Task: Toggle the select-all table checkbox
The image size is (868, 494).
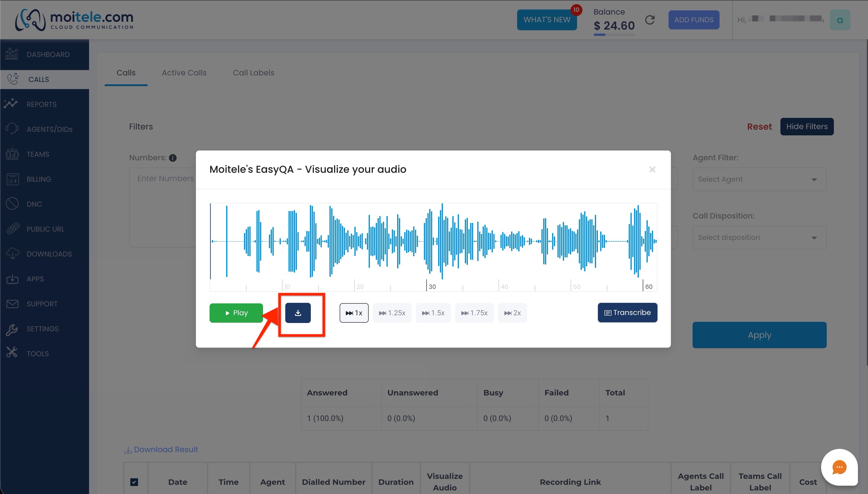Action: pos(134,482)
